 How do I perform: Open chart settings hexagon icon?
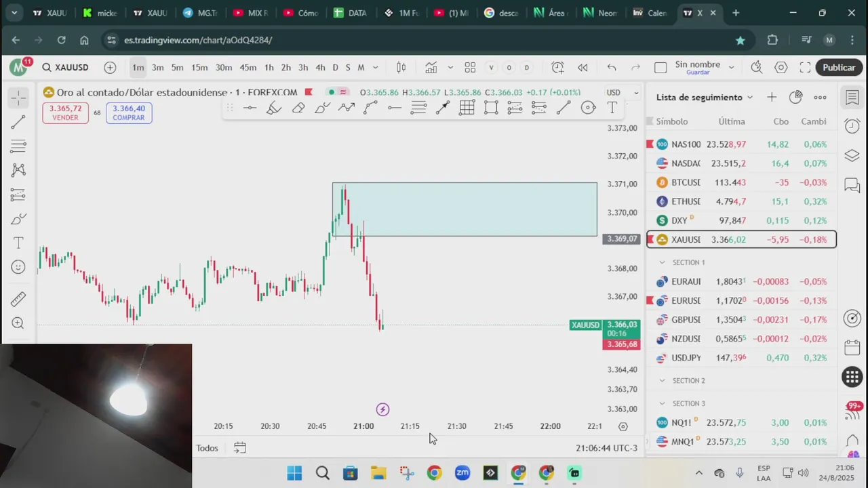(781, 67)
